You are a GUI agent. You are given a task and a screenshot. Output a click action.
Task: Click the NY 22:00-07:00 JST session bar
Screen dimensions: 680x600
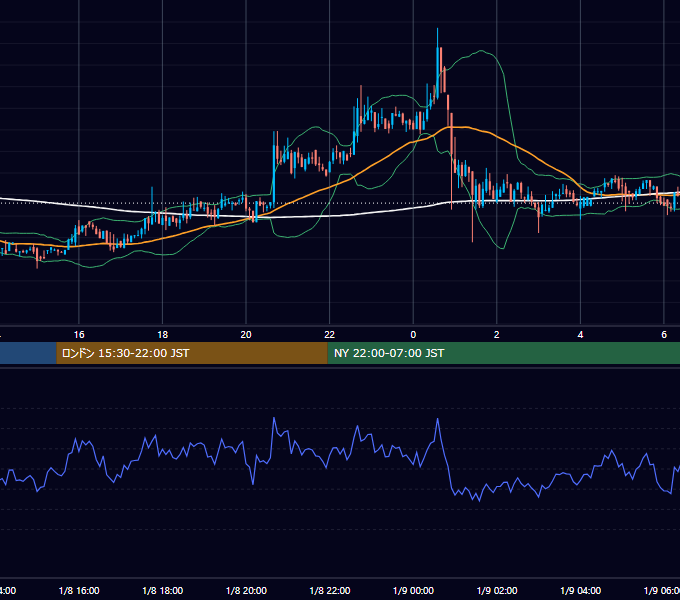point(503,353)
